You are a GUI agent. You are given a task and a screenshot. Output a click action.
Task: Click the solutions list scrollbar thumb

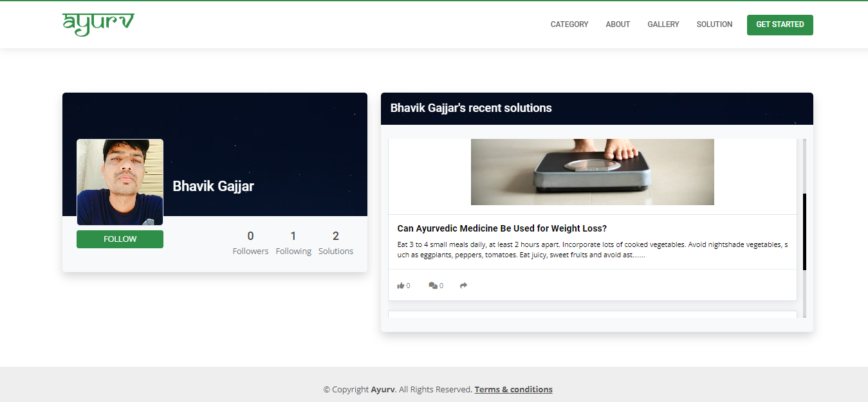pos(804,232)
